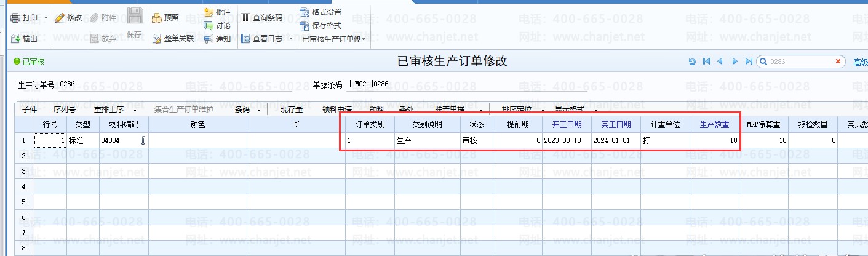868x256 pixels.
Task: Click the 附件 paperclip toolbar icon
Action: point(94,18)
